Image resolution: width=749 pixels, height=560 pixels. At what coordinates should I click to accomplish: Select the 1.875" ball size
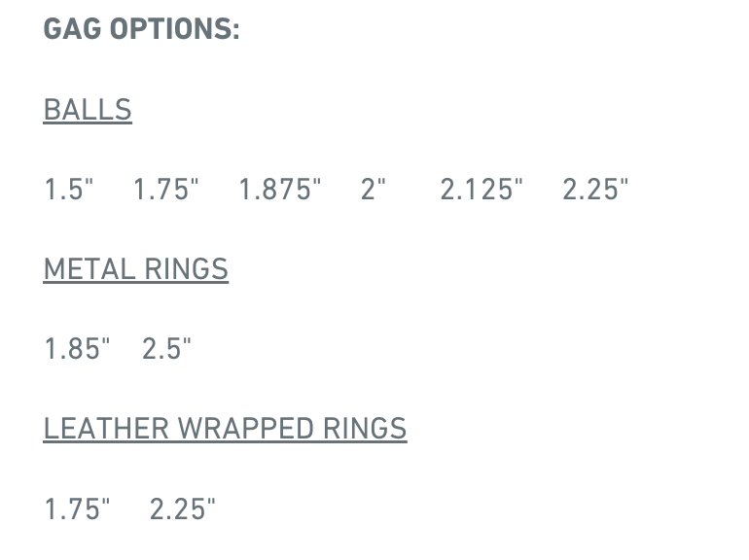(280, 189)
